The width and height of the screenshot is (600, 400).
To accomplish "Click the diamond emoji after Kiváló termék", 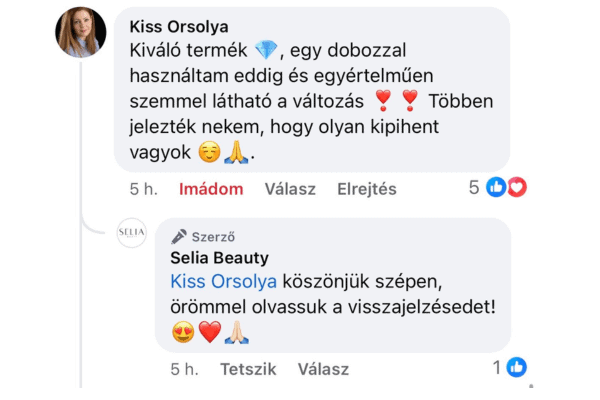I will point(265,50).
